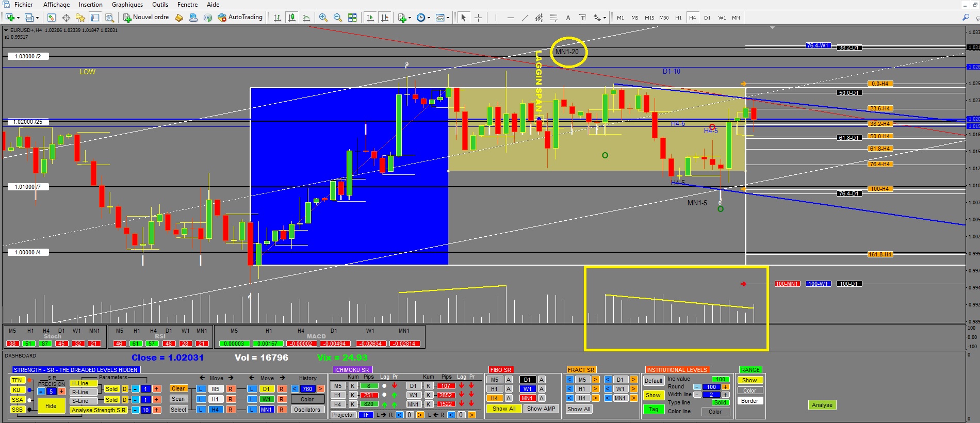Image resolution: width=980 pixels, height=423 pixels.
Task: Toggle the MN1 level in Fibo SR
Action: click(527, 398)
